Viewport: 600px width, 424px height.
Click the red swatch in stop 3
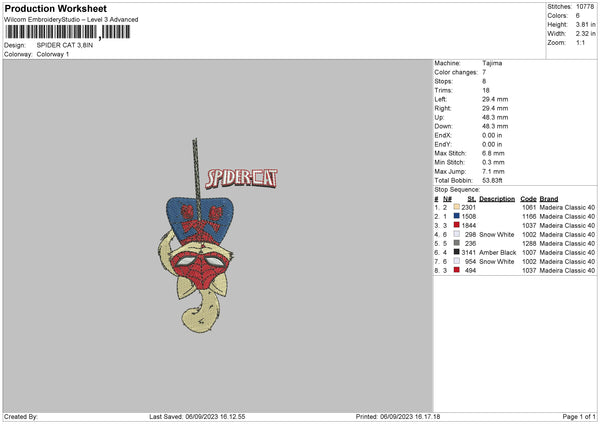point(456,225)
